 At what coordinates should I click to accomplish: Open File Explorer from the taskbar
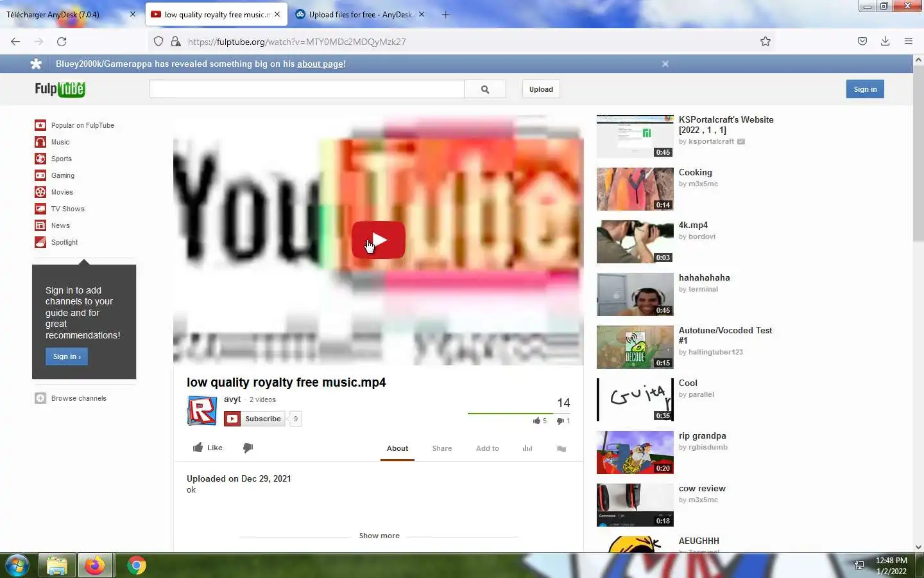56,565
